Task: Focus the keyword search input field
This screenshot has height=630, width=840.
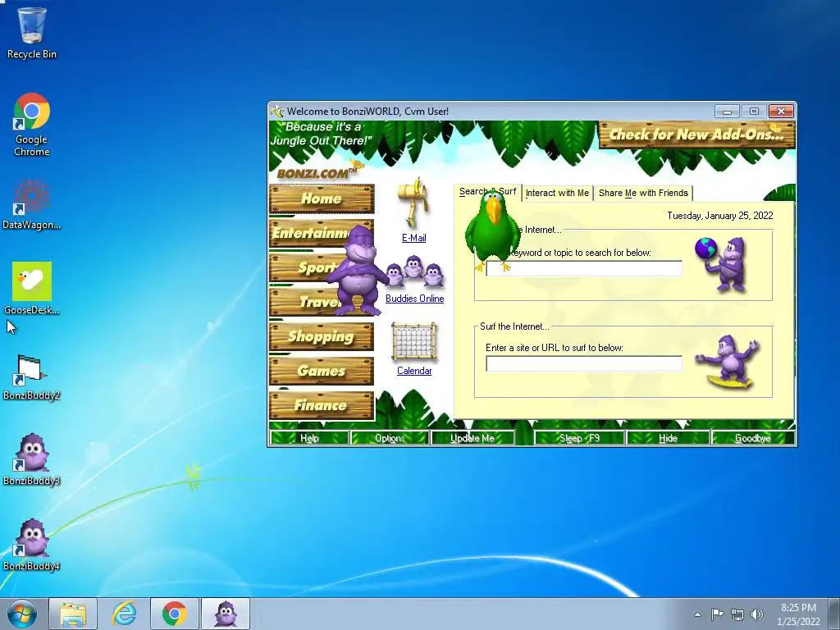Action: pos(584,268)
